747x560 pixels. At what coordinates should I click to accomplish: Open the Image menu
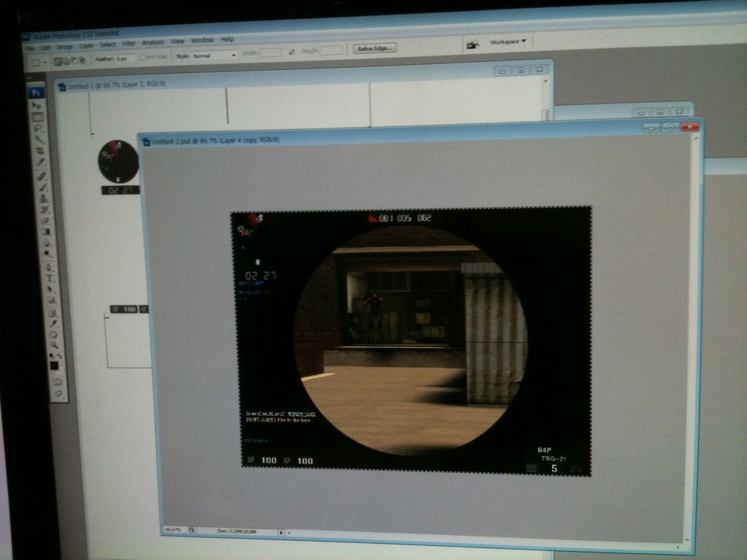click(x=65, y=47)
